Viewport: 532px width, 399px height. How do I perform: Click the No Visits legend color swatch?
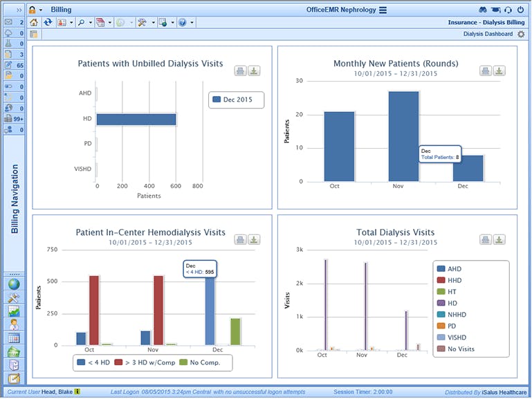coord(441,349)
